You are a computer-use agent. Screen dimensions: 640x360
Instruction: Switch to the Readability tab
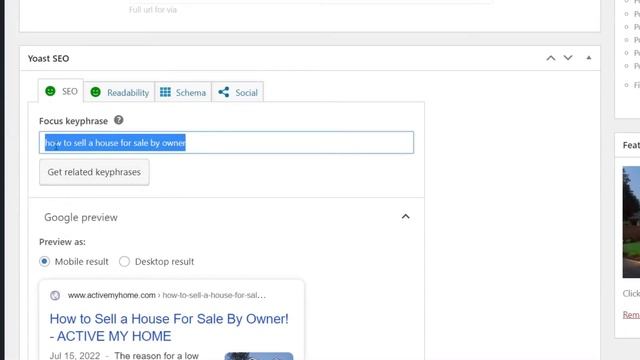pyautogui.click(x=120, y=92)
